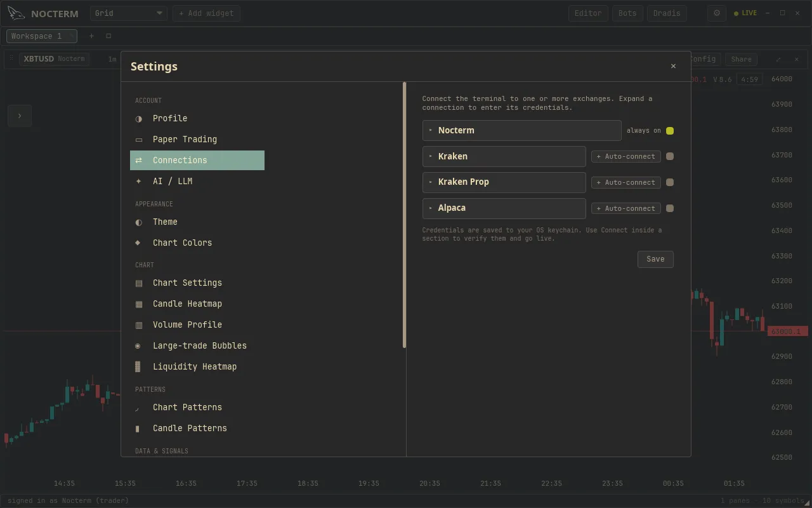Close the XBTUSD chart pane
Image resolution: width=812 pixels, height=508 pixels.
pyautogui.click(x=797, y=59)
